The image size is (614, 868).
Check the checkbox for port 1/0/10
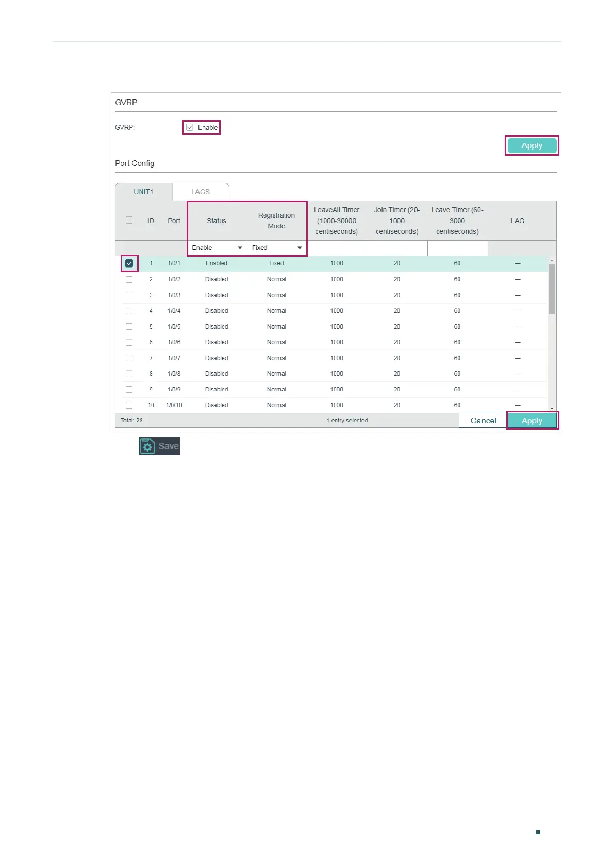[x=129, y=405]
